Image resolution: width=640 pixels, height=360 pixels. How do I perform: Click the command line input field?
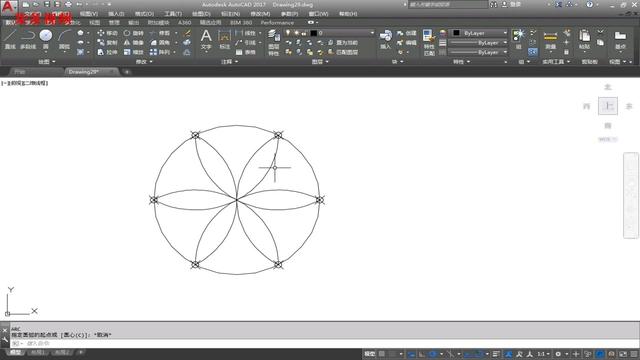324,343
